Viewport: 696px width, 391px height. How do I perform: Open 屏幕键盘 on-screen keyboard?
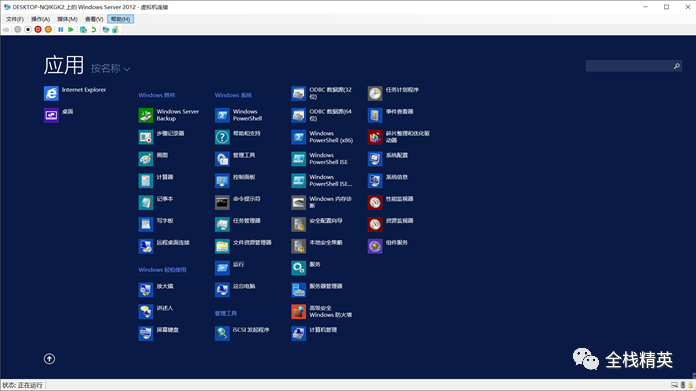[x=159, y=333]
